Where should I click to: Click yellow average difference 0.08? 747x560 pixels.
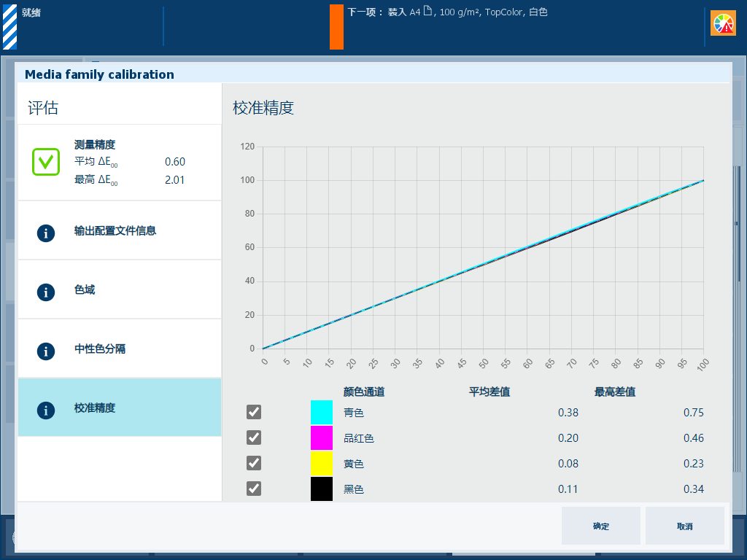coord(568,463)
